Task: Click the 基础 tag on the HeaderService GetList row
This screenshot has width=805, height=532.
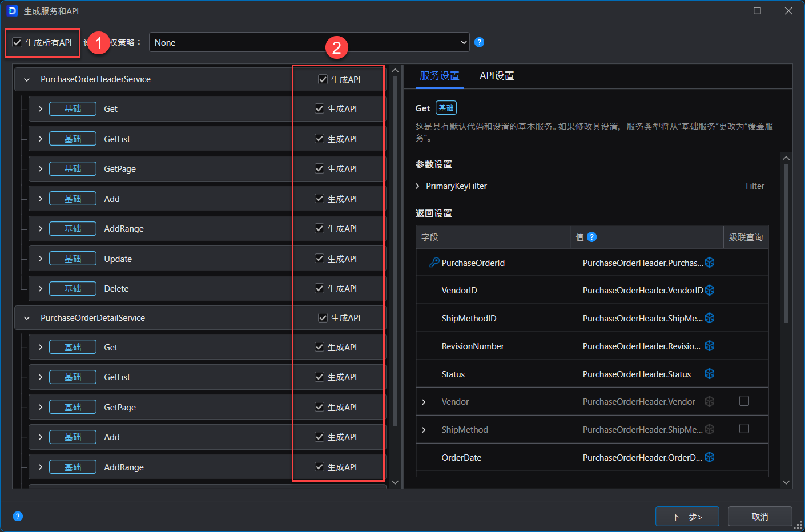Action: [73, 139]
